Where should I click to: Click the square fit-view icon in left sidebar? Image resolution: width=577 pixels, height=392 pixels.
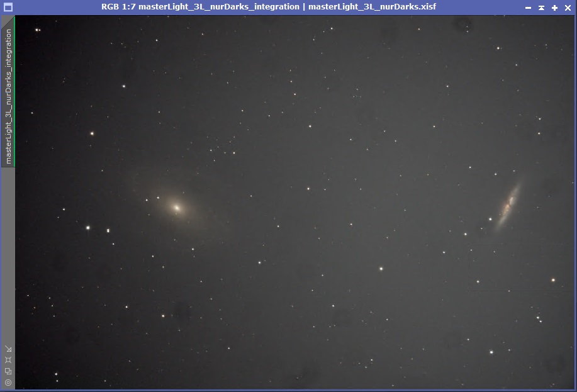click(x=8, y=360)
